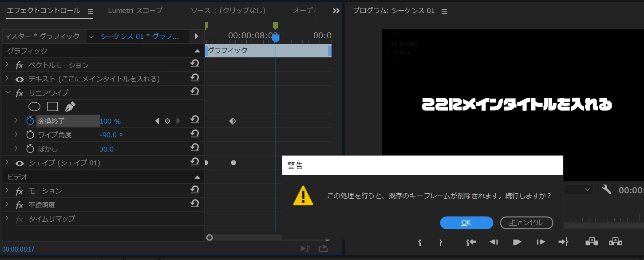The height and width of the screenshot is (260, 644).
Task: Select the シーケンス 01 * グラフ... clip link
Action: tap(139, 36)
